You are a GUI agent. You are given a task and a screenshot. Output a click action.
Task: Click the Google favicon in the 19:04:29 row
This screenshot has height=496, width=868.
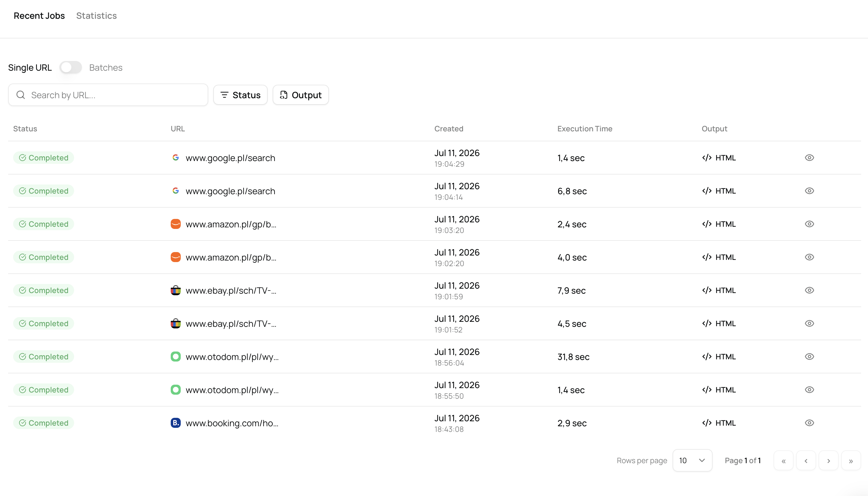point(176,158)
